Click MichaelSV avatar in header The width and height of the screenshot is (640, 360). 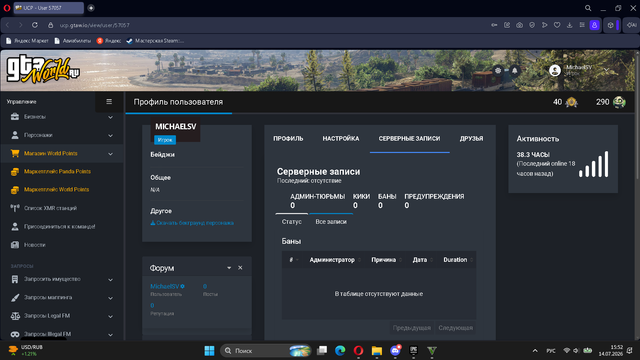coord(555,70)
